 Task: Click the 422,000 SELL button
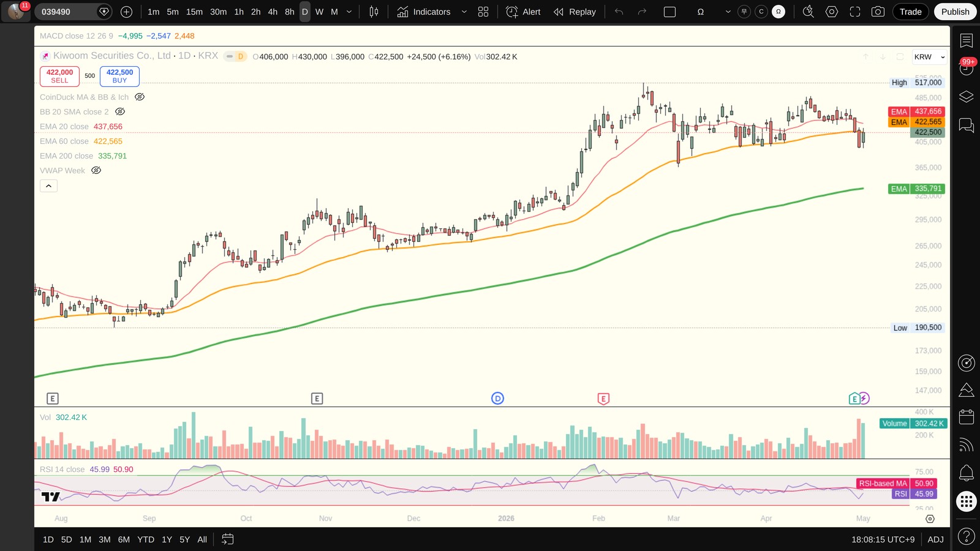(x=59, y=76)
